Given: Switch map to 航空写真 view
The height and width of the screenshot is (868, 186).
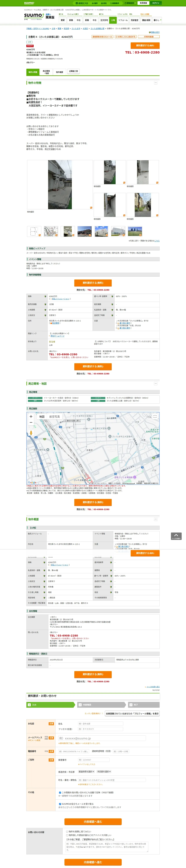Looking at the screenshot, I should 55,417.
